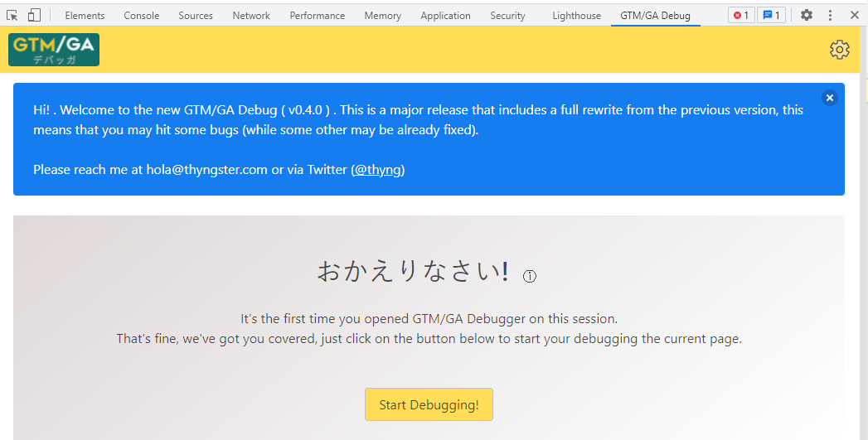Click the 'v0.4.0' version text in banner

point(305,110)
